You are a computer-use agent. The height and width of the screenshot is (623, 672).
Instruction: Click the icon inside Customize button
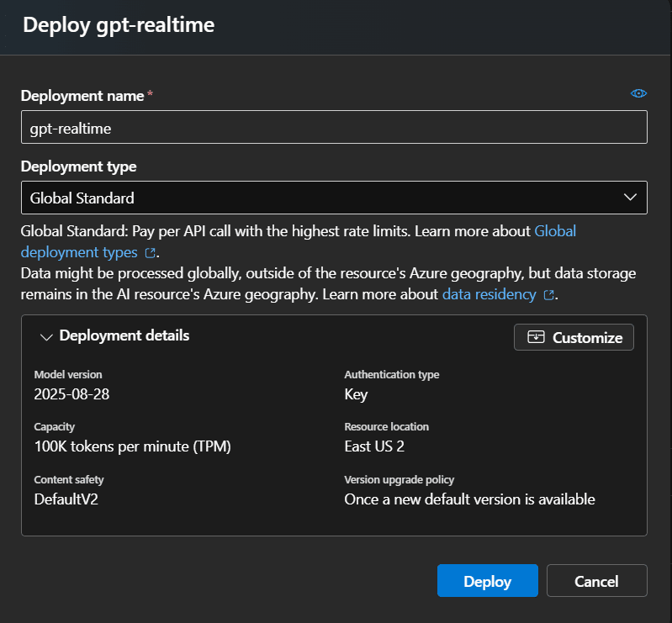pyautogui.click(x=536, y=337)
